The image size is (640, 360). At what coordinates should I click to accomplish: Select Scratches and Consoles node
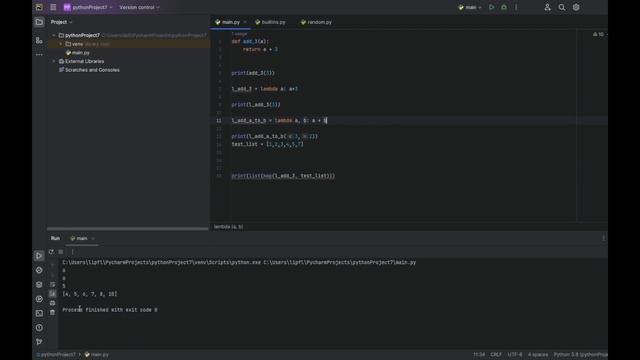[89, 70]
